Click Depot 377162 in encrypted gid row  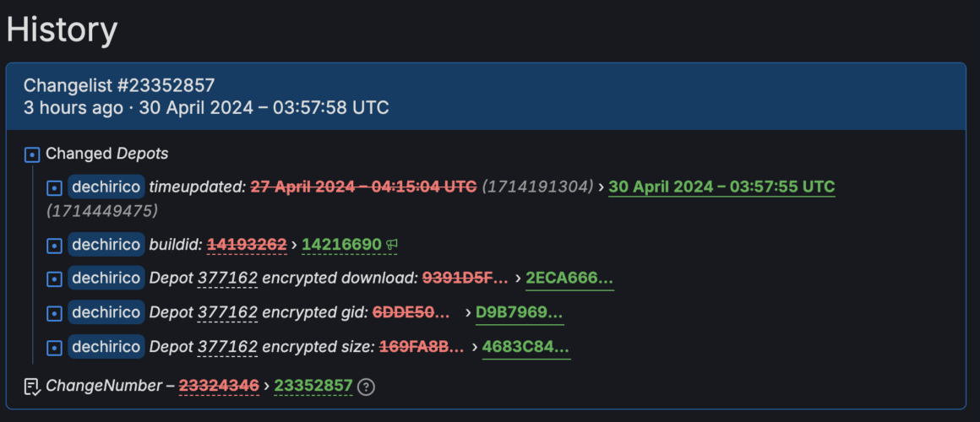point(203,312)
